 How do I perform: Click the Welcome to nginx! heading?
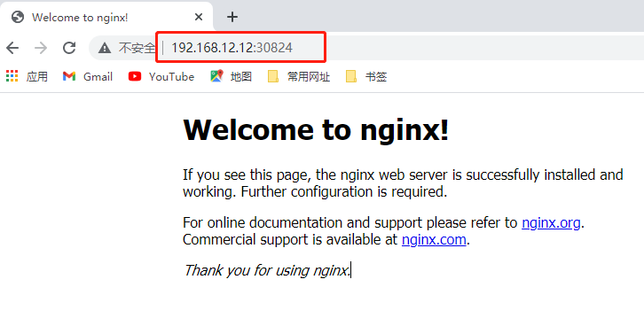coord(316,130)
